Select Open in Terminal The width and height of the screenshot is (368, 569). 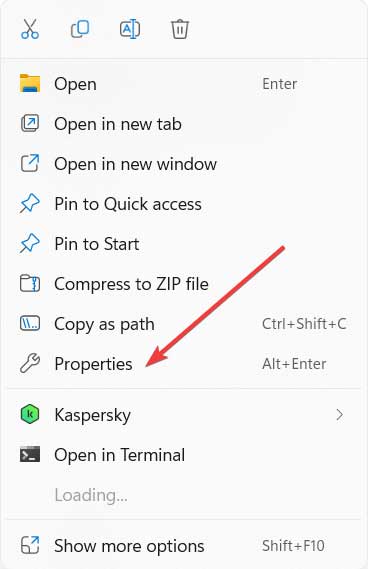[x=184, y=455]
